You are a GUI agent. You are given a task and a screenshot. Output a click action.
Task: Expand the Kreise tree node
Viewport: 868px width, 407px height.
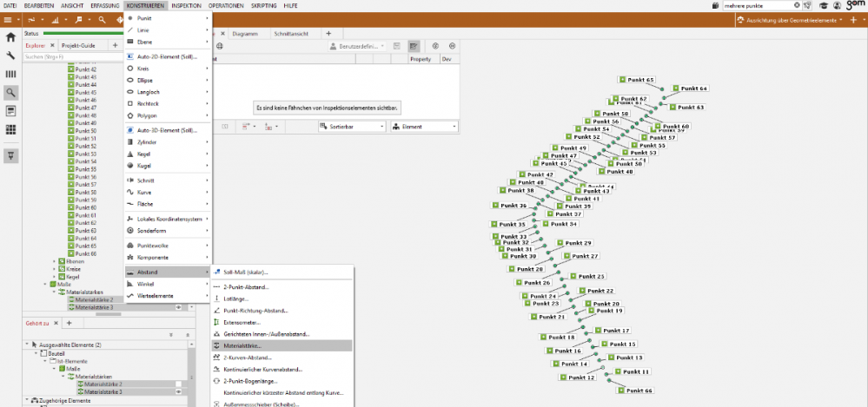tap(54, 268)
